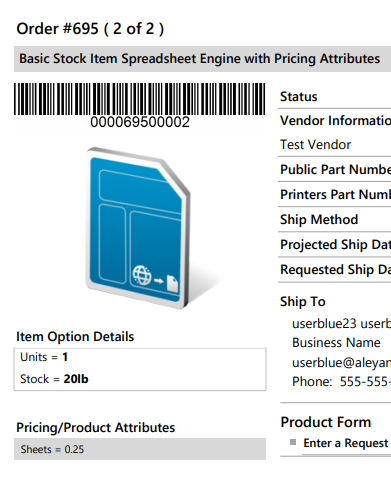Viewport: 391px width, 483px height.
Task: Click the Requested Ship Date row
Action: pyautogui.click(x=335, y=269)
